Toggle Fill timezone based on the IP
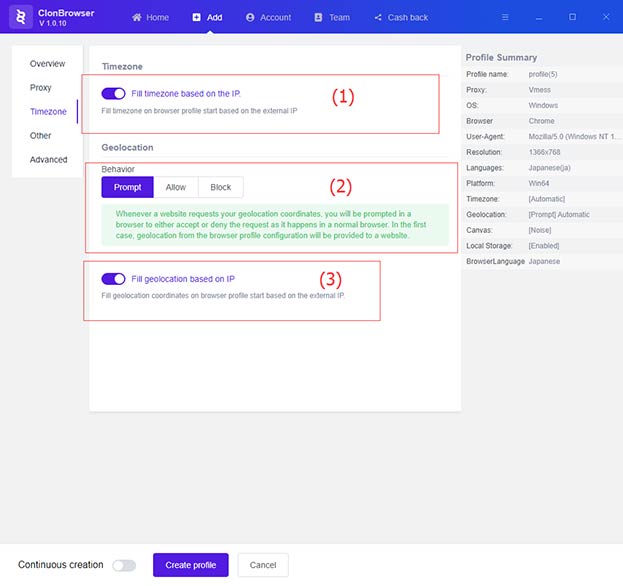 113,94
